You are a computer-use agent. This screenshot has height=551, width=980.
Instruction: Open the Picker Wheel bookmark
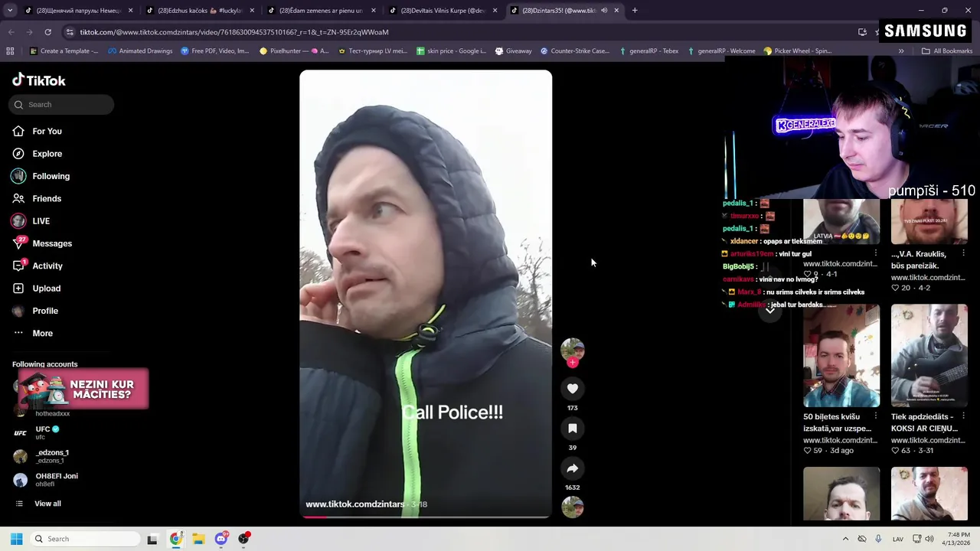pyautogui.click(x=798, y=51)
